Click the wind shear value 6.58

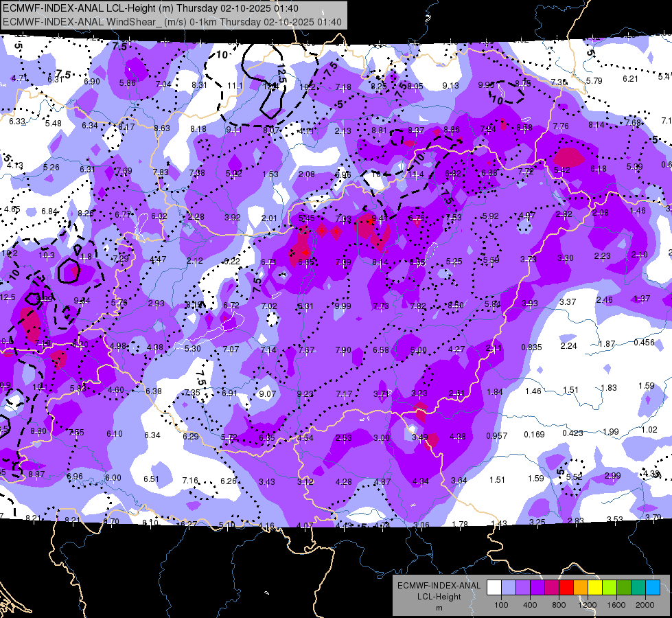(x=380, y=350)
